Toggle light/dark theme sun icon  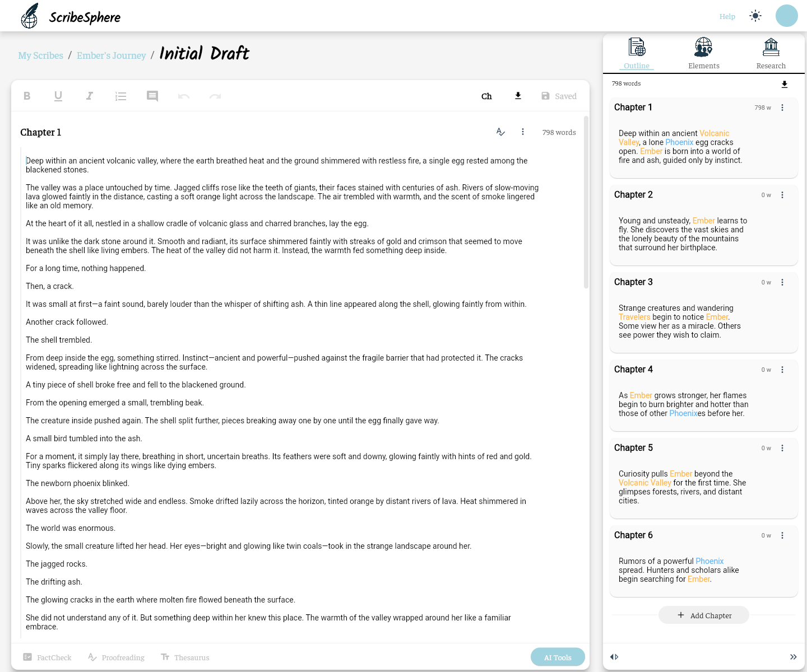point(755,16)
